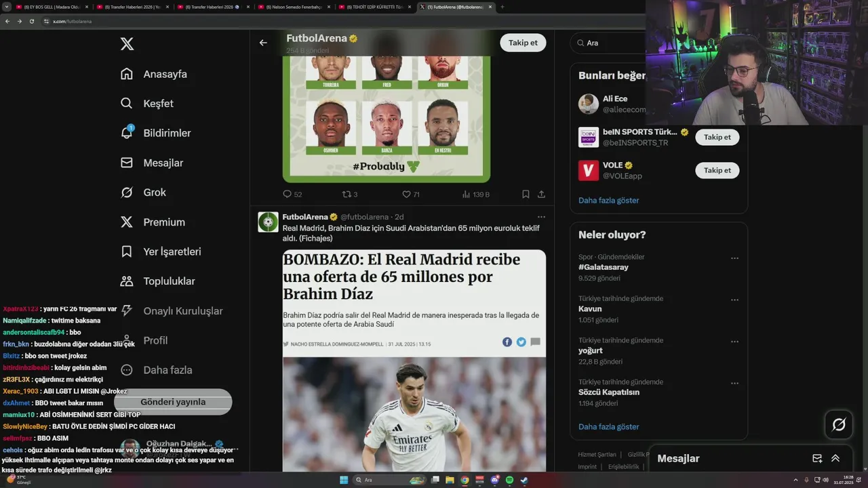
Task: Expand the Mesajlar drawer
Action: pos(835,459)
